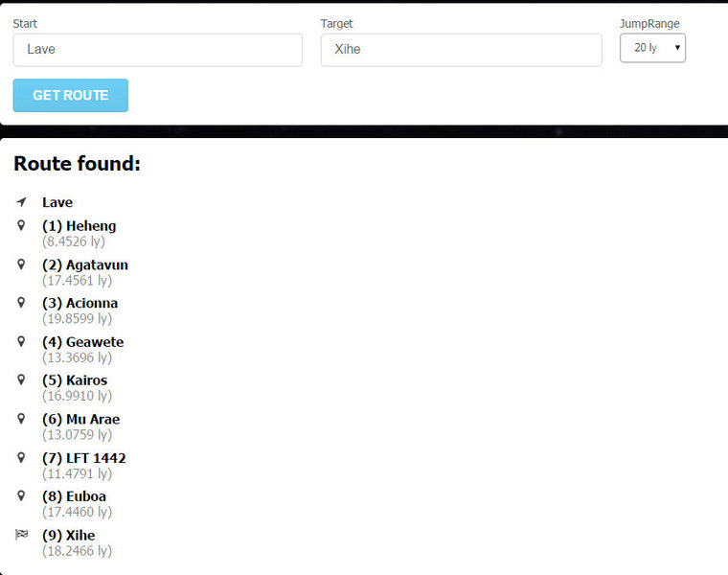This screenshot has height=575, width=728.
Task: Click the map pin icon beside Euboa
Action: pos(21,495)
